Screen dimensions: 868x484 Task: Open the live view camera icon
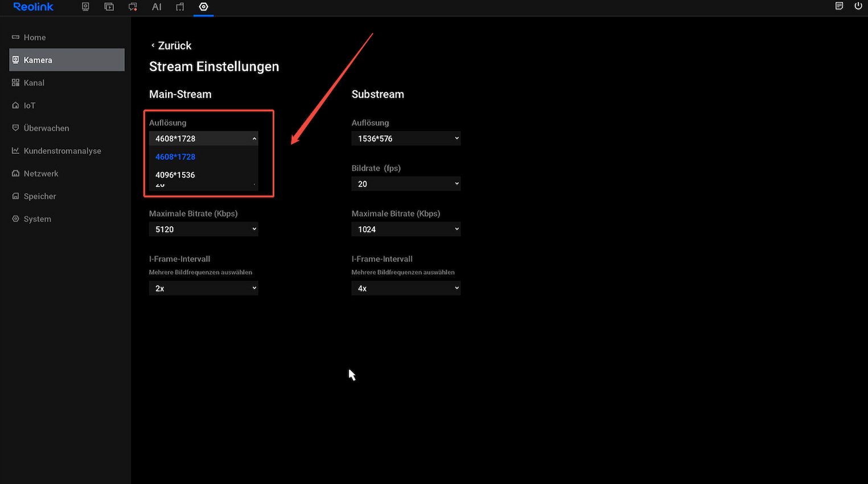pos(85,7)
